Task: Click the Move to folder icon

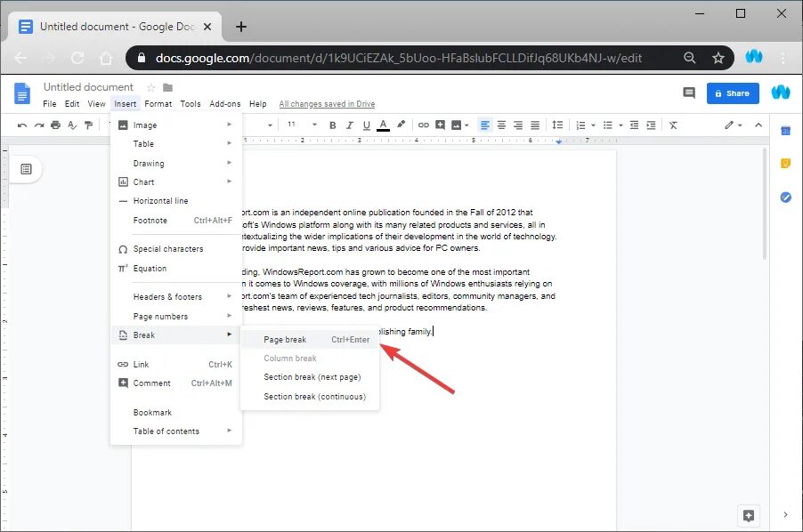Action: pyautogui.click(x=167, y=87)
